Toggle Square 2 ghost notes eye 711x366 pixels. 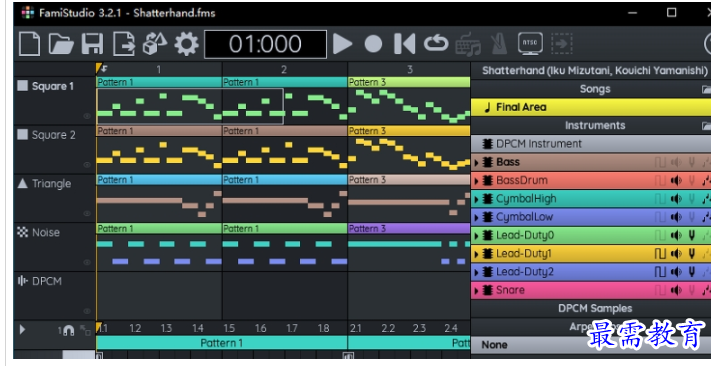point(88,165)
